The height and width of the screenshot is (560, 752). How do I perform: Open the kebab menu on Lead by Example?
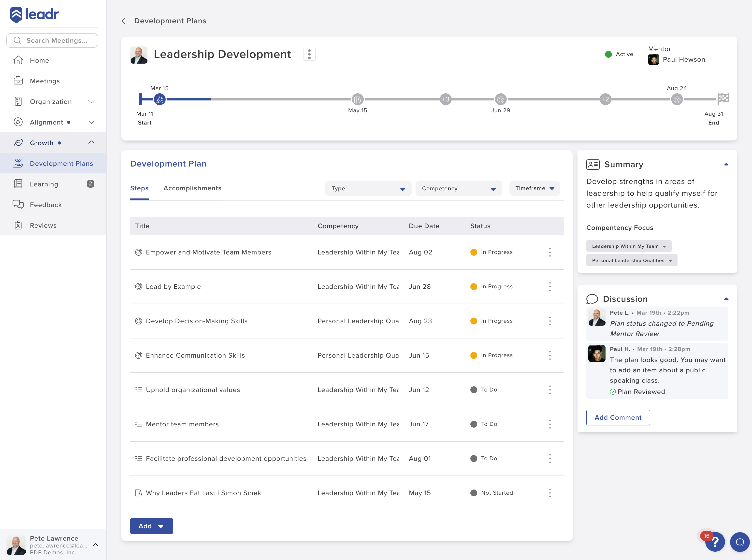coord(550,286)
